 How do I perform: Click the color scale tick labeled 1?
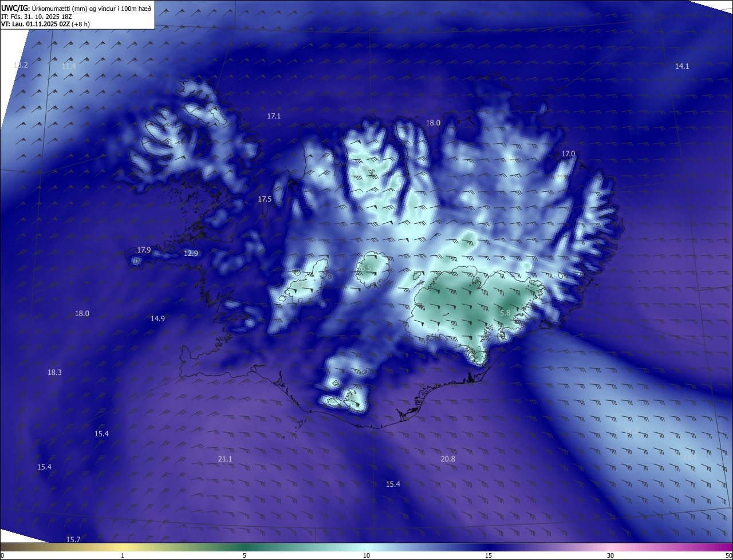click(x=123, y=555)
